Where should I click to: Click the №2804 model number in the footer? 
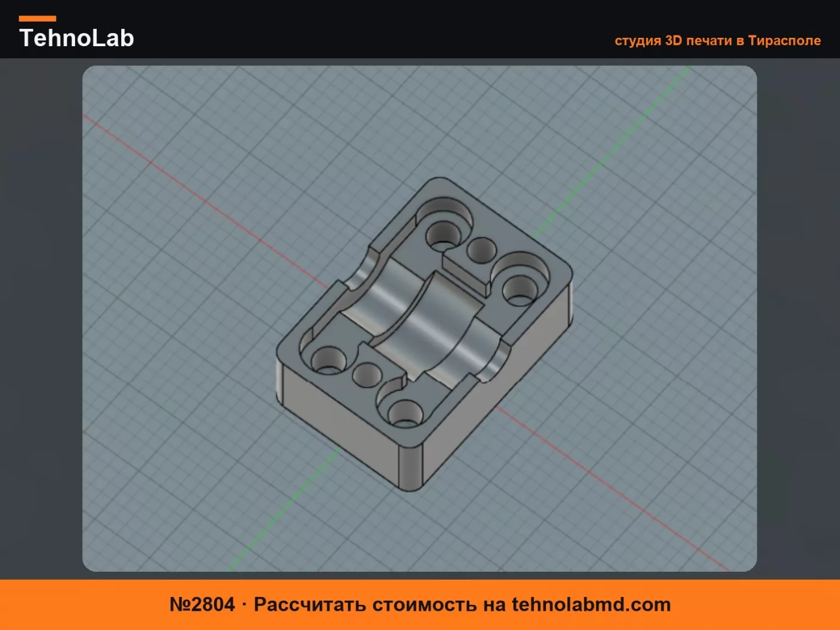click(x=202, y=604)
